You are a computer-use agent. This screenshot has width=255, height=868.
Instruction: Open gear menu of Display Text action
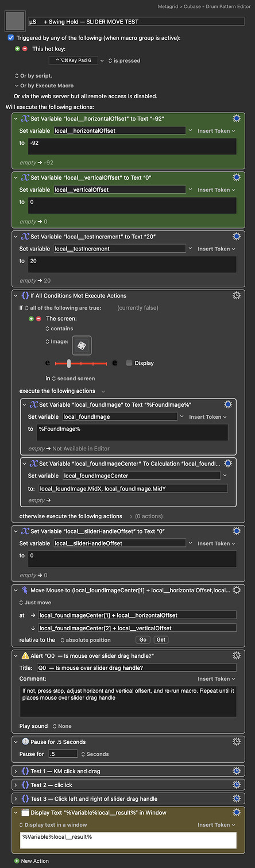[x=236, y=812]
